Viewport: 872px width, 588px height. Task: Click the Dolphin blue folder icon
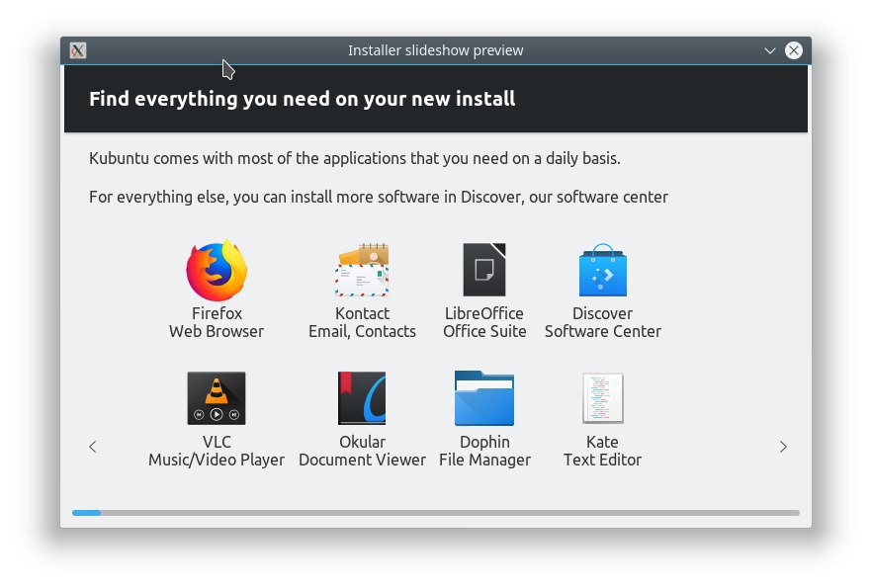484,398
